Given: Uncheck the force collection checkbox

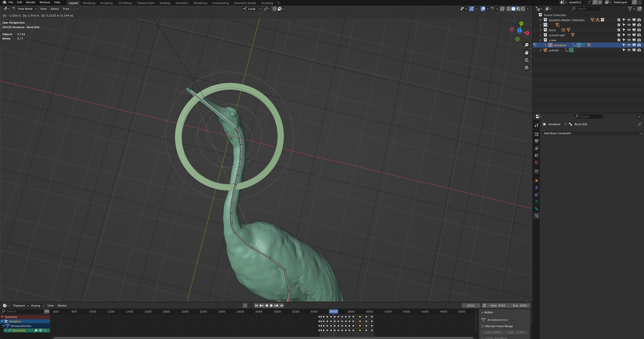Looking at the screenshot, I should point(619,30).
